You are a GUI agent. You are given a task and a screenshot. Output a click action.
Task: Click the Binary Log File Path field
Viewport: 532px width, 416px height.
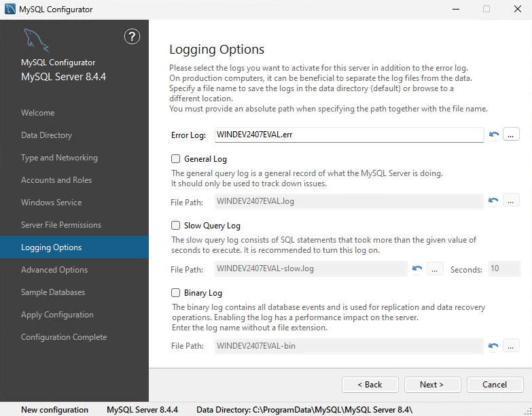coord(349,346)
